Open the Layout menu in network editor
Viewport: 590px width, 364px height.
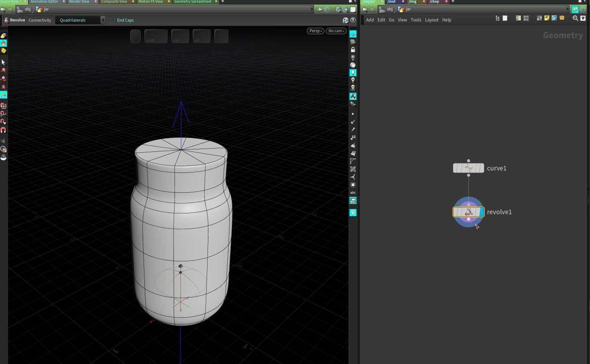(x=432, y=20)
